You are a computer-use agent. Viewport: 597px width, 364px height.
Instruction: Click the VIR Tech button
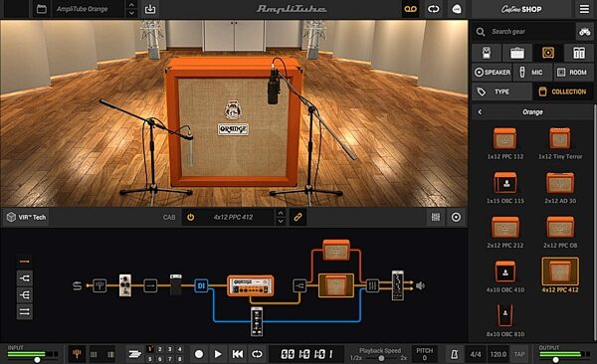(x=27, y=217)
